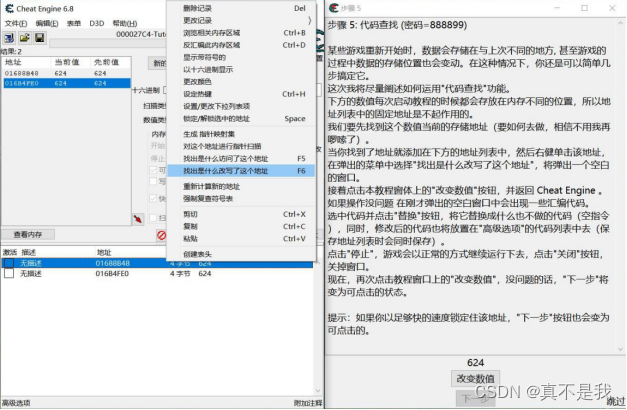Select 重新计算新的地址 menu entry
Viewport: 627px width, 410px height.
pos(241,186)
